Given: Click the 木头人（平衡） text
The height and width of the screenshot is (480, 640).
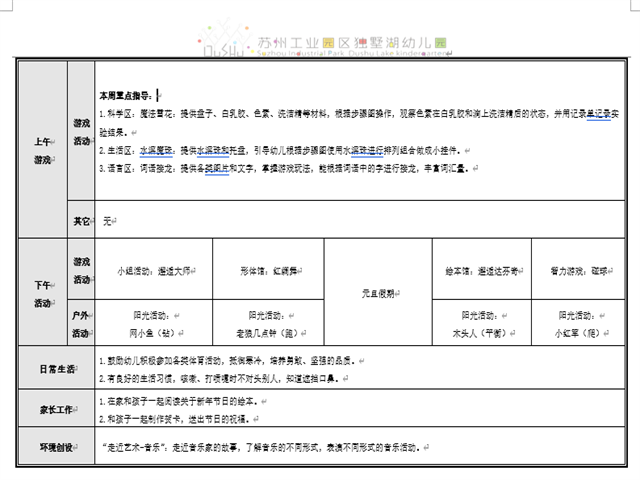Looking at the screenshot, I should [x=483, y=333].
